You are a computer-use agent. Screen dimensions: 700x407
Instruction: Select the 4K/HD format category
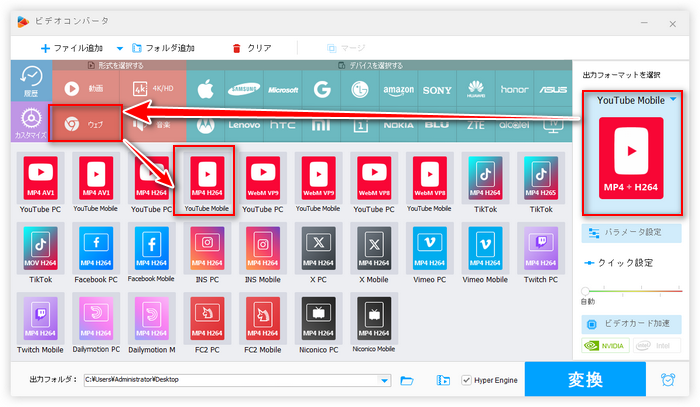(x=153, y=88)
